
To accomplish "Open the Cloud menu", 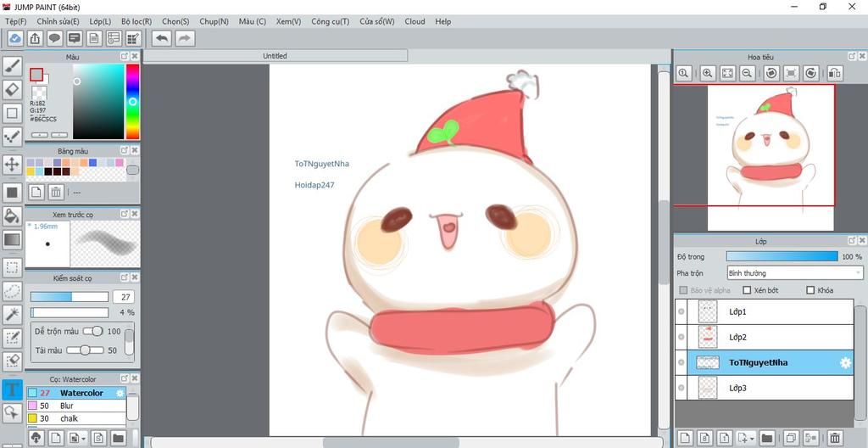I will (x=415, y=21).
